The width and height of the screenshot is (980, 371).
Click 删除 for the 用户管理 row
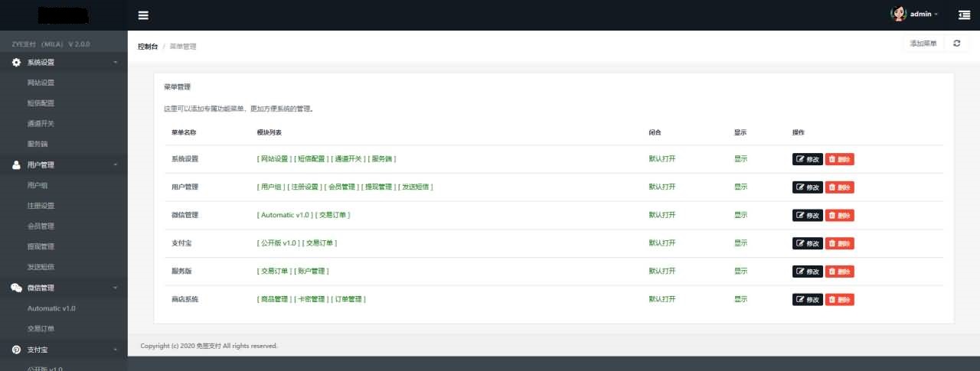tap(840, 187)
